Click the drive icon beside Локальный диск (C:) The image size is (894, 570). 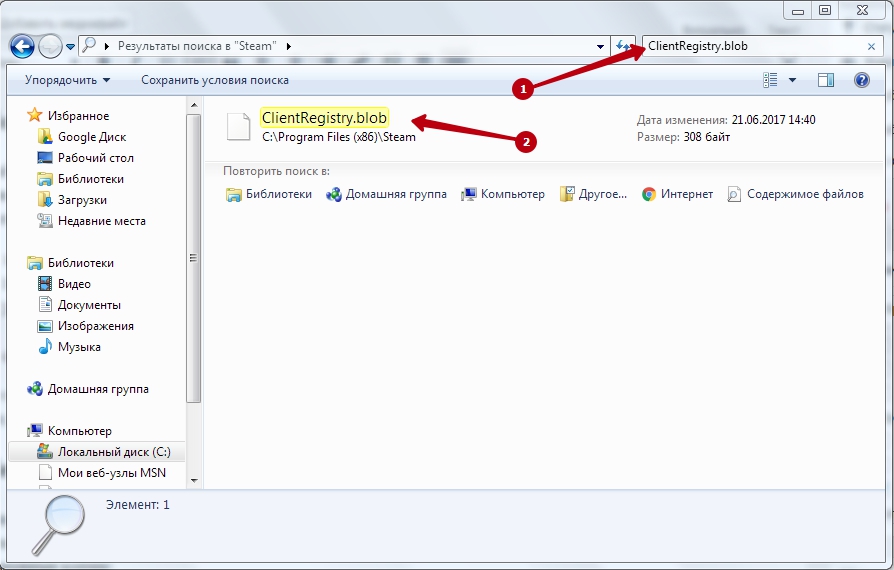[x=45, y=451]
